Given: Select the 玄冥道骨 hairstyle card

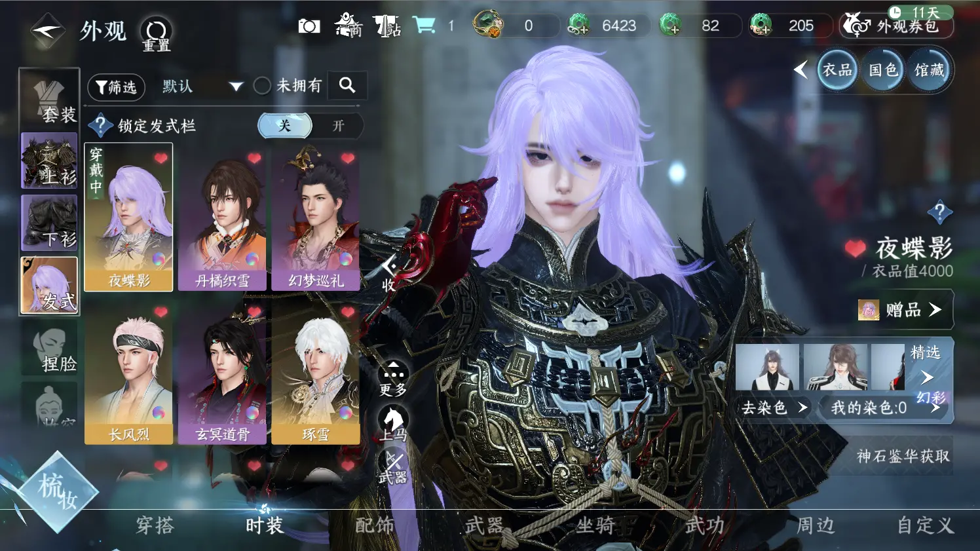Looking at the screenshot, I should click(x=222, y=372).
